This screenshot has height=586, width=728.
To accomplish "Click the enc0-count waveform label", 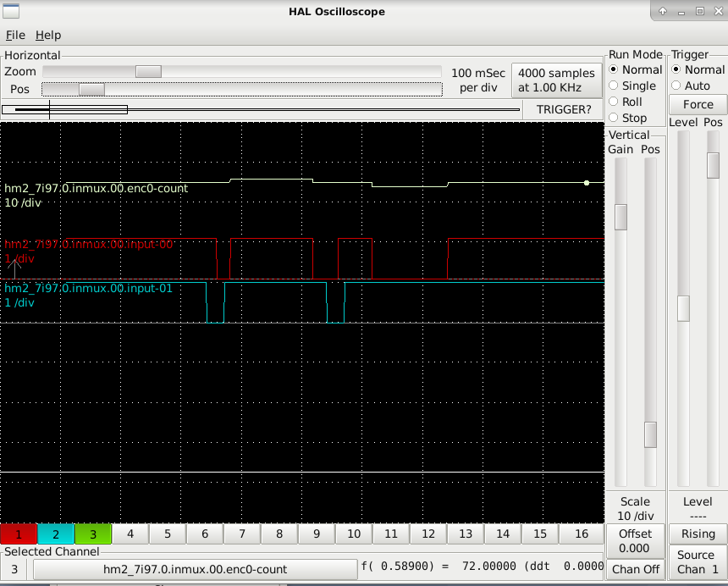I will pyautogui.click(x=97, y=189).
